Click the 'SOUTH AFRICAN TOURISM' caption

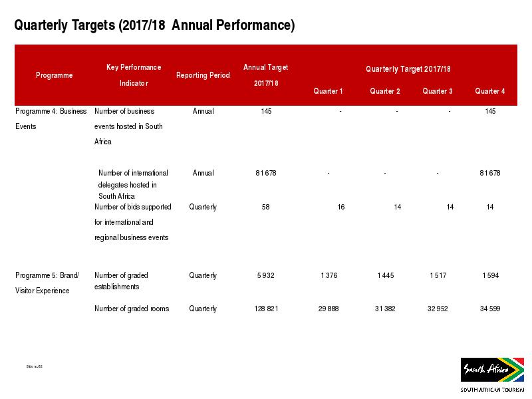492,390
